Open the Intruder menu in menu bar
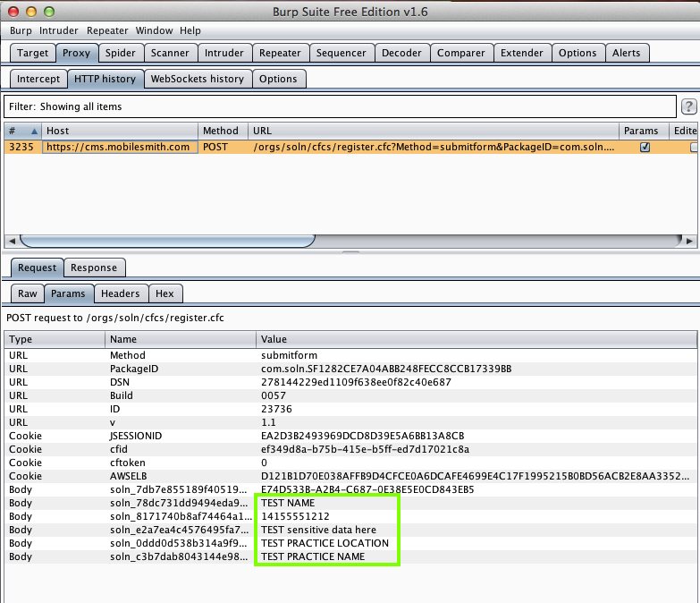Viewport: 700px width, 603px height. [x=58, y=30]
